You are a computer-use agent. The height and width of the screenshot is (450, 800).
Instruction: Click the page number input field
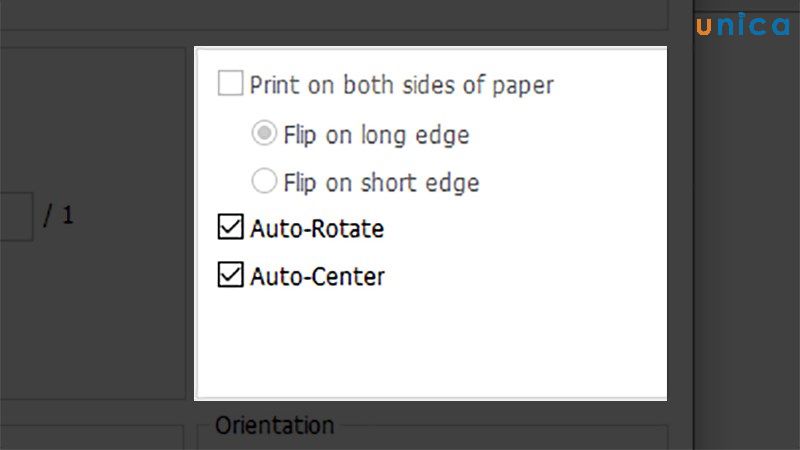pos(15,215)
